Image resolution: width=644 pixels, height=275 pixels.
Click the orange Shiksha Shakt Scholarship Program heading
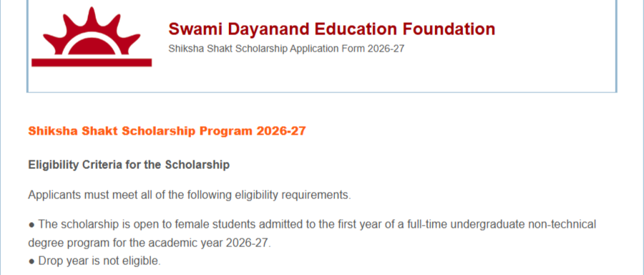pos(167,131)
